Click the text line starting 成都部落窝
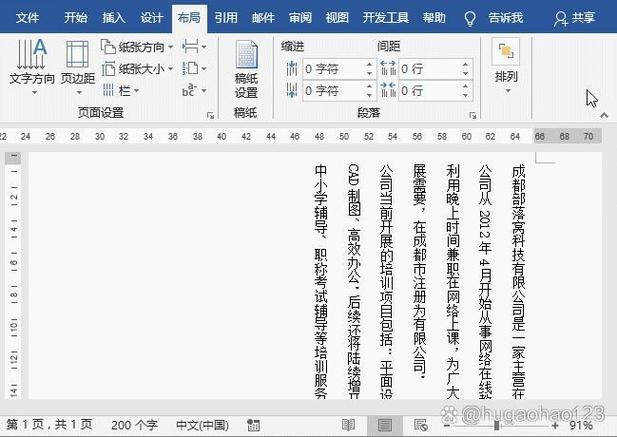The image size is (617, 437). pyautogui.click(x=519, y=281)
